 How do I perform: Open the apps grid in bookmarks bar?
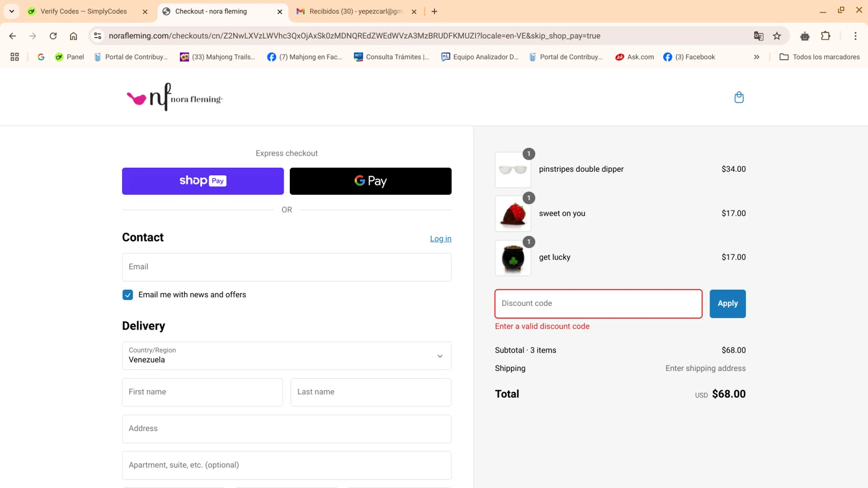tap(14, 57)
